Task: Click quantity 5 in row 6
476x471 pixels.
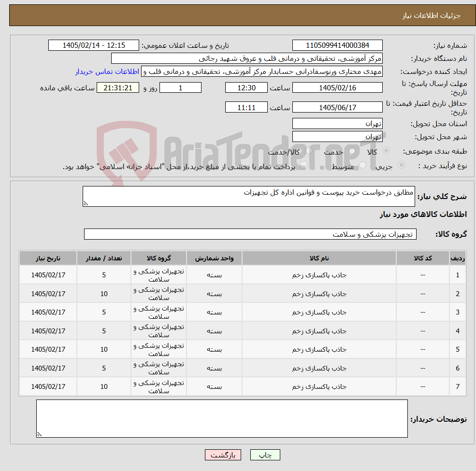Action: (x=104, y=368)
